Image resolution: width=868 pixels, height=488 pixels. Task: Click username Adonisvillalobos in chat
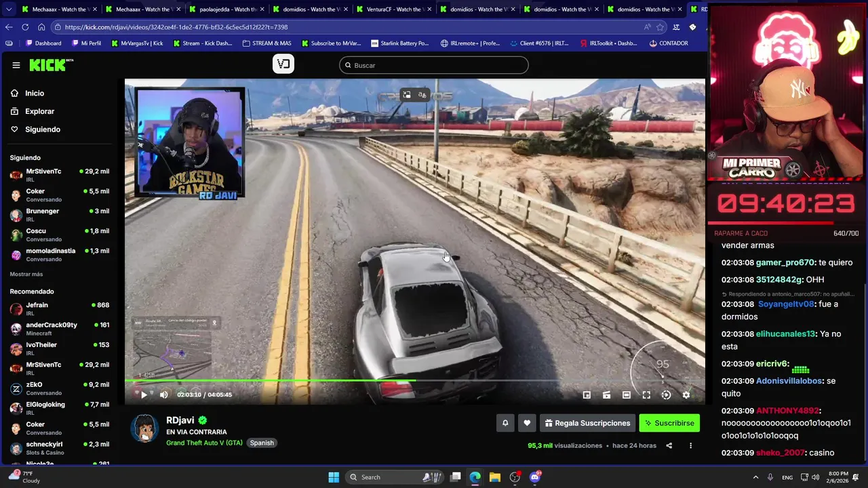pos(789,381)
